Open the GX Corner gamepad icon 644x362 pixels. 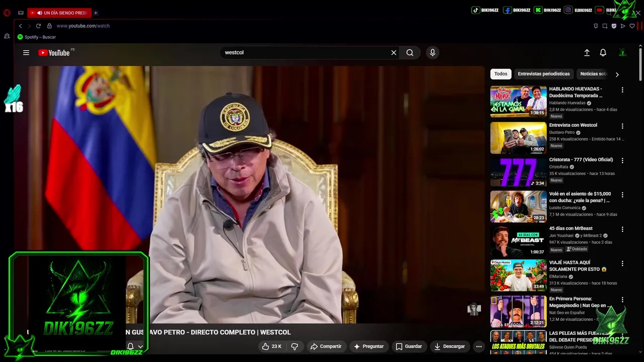click(21, 13)
